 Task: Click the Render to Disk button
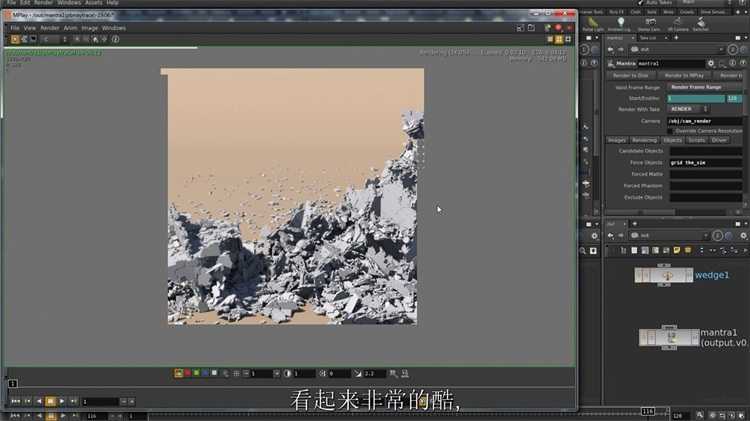(630, 75)
